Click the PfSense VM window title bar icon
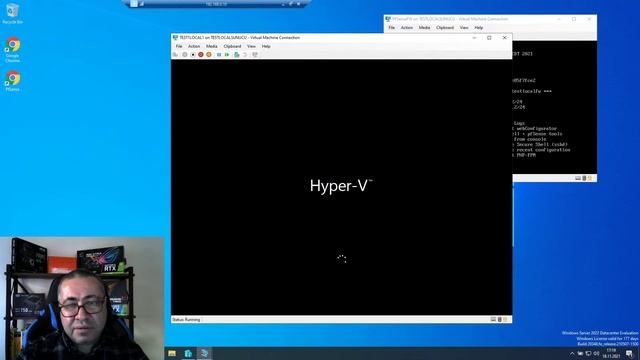 pos(388,19)
